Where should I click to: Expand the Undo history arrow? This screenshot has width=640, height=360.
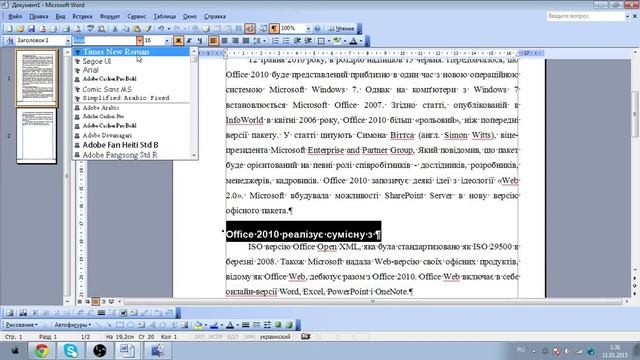(x=169, y=29)
